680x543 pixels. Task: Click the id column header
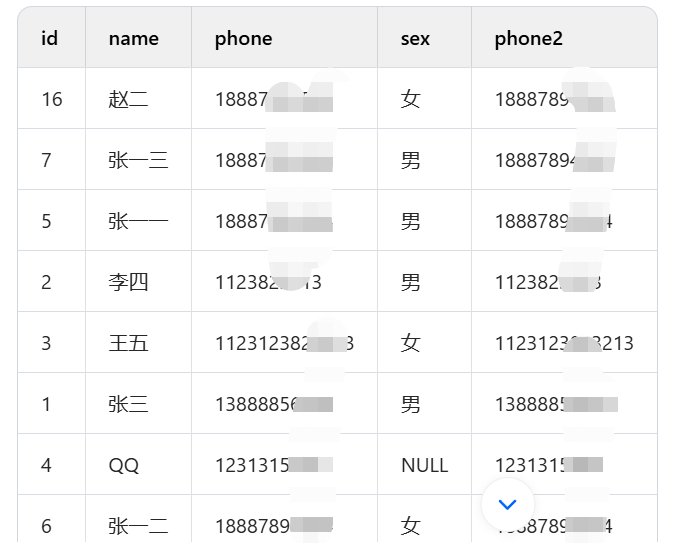50,39
